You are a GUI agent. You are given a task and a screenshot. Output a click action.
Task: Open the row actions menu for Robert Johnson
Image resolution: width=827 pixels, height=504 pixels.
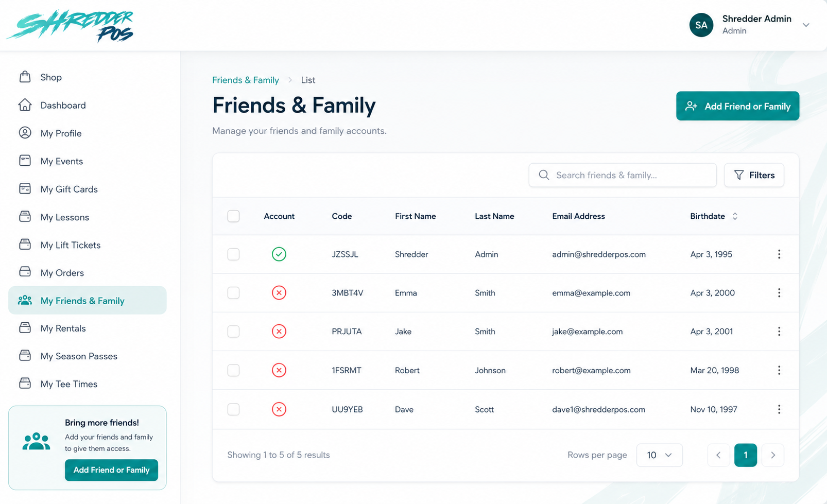(x=779, y=370)
